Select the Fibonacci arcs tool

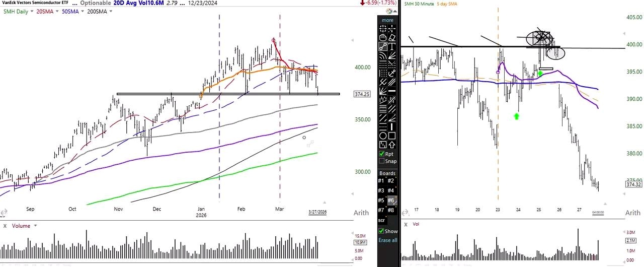(x=383, y=55)
